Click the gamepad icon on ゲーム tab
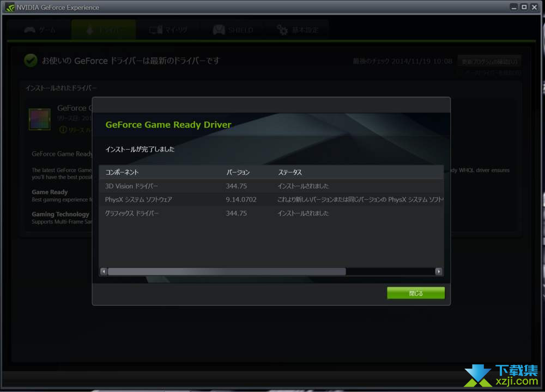 pos(29,30)
